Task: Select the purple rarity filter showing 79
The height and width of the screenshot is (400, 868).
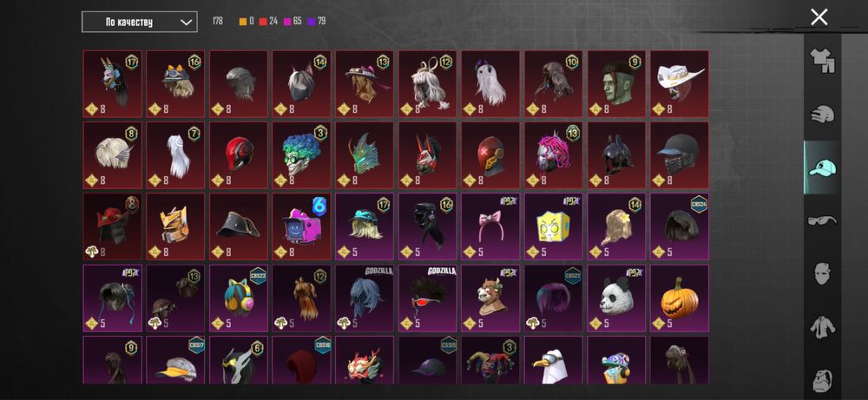Action: point(317,22)
